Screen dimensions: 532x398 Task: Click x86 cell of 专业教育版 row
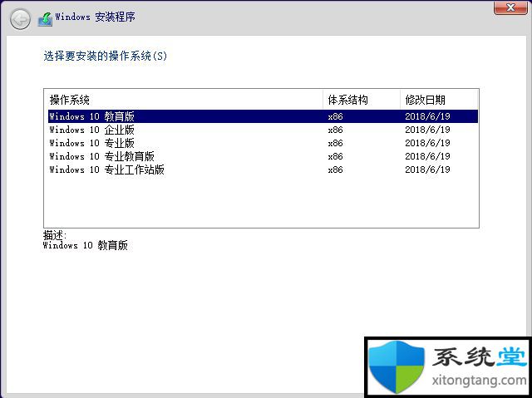coord(335,156)
